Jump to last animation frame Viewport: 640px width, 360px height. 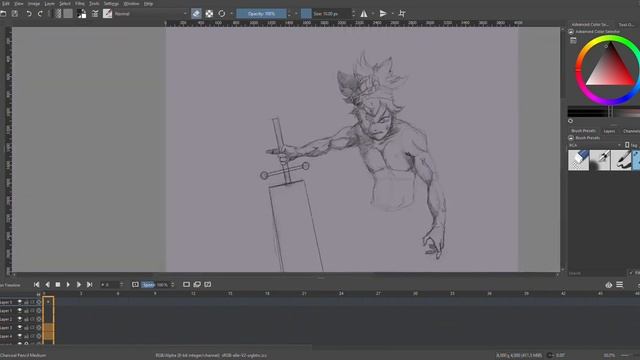[89, 284]
